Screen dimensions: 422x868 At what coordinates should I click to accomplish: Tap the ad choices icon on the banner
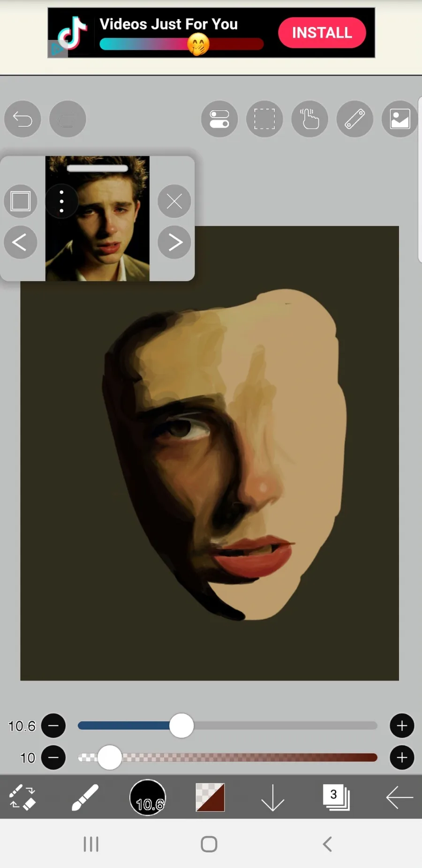(58, 49)
